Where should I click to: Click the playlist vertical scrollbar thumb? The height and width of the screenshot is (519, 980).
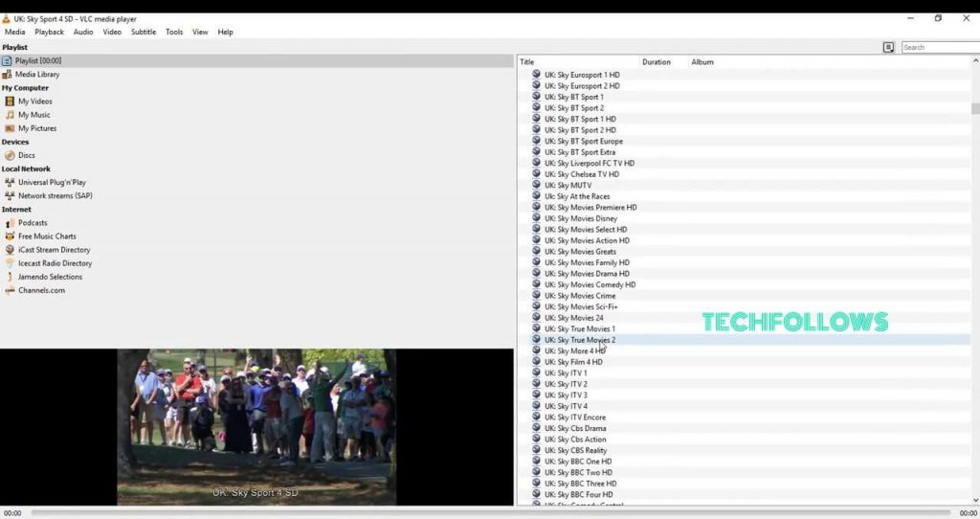coord(975,109)
